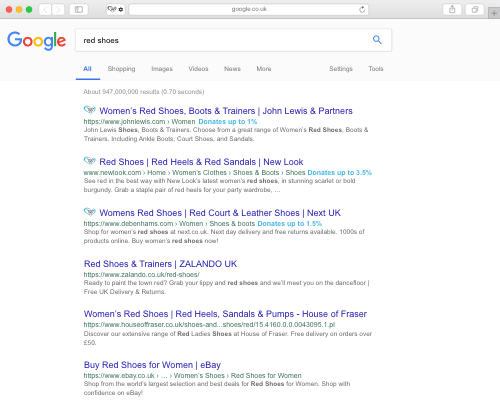This screenshot has height=400, width=500.
Task: Open the Settings menu
Action: coord(341,69)
